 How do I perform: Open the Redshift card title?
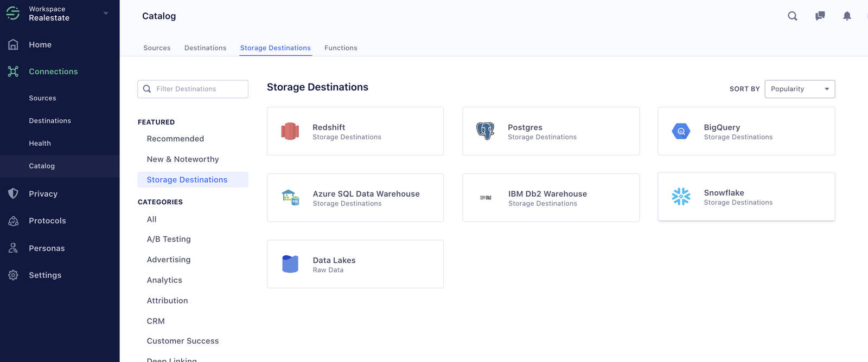329,127
